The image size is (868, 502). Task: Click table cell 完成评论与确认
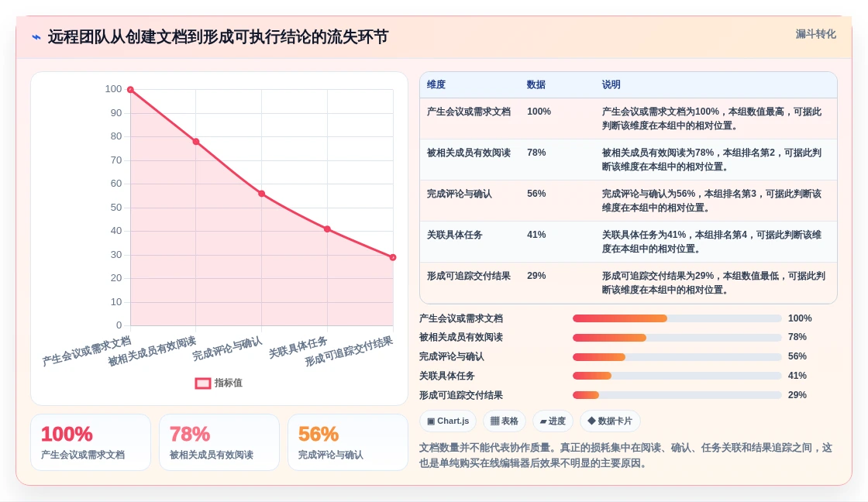(x=459, y=194)
